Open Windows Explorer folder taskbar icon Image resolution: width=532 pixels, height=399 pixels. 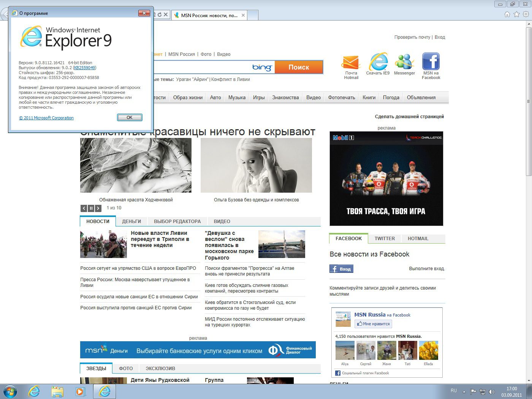click(57, 391)
